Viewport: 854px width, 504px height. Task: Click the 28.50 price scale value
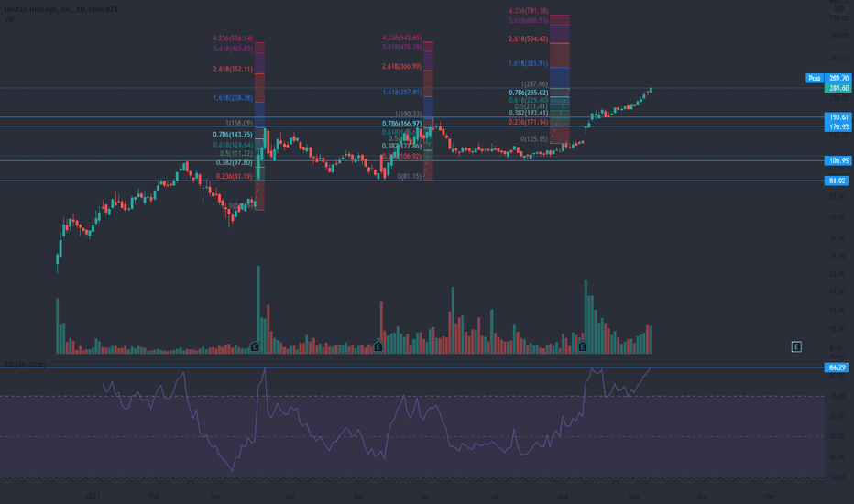click(x=838, y=256)
